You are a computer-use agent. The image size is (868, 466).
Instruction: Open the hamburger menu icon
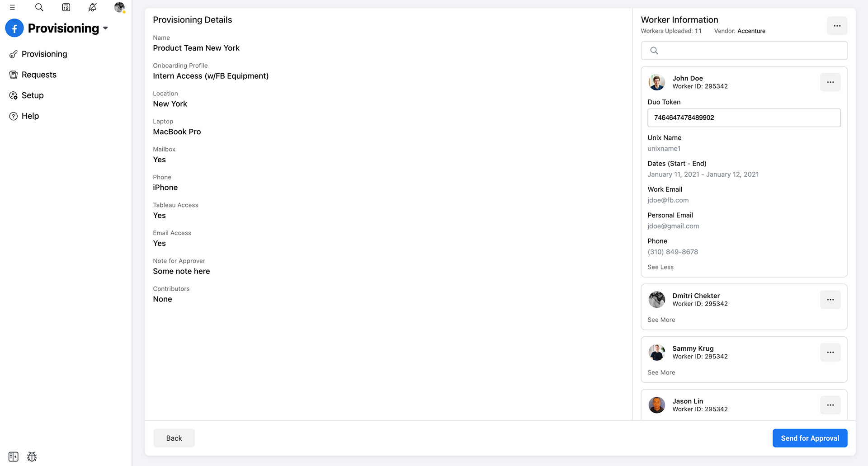click(x=12, y=7)
